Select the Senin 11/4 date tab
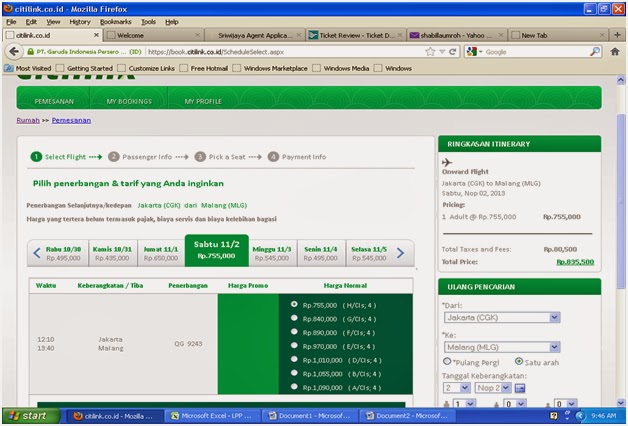This screenshot has height=426, width=628. 321,253
